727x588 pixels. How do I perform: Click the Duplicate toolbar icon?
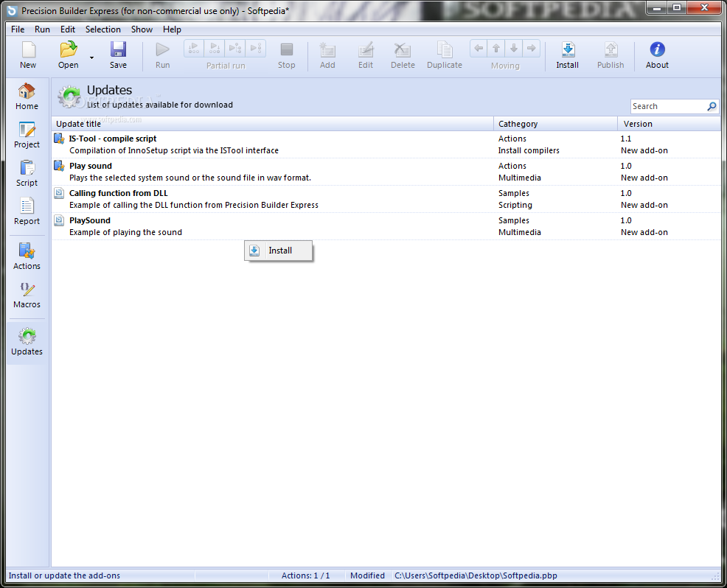pos(444,49)
